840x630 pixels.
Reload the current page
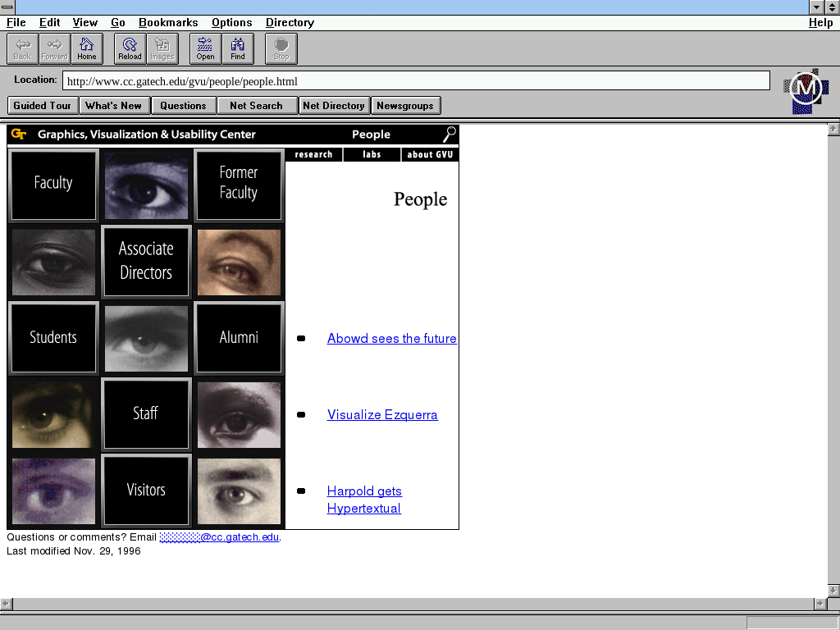pos(130,48)
